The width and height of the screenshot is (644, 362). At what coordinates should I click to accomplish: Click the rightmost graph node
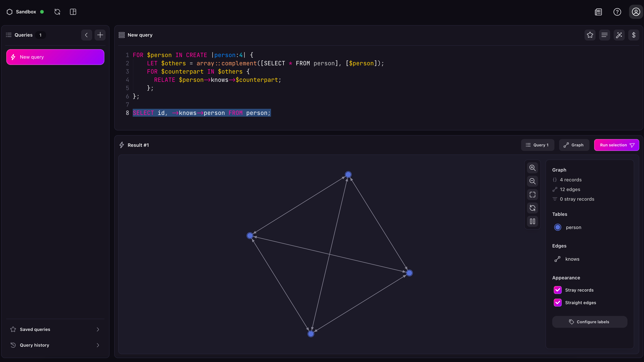pos(409,273)
